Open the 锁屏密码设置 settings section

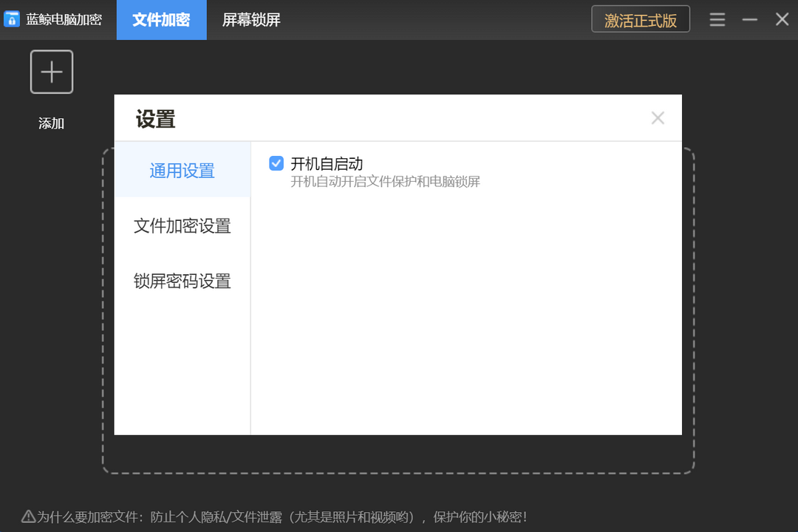pos(182,282)
